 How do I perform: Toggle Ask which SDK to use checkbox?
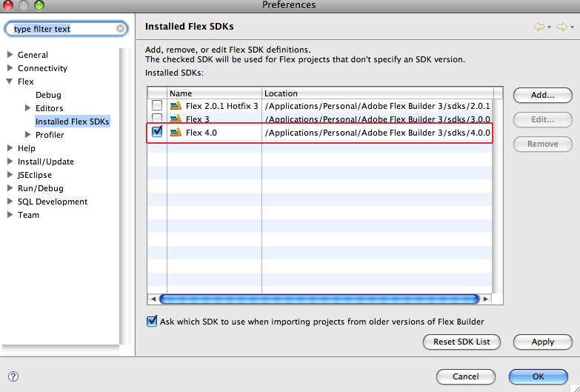[152, 321]
